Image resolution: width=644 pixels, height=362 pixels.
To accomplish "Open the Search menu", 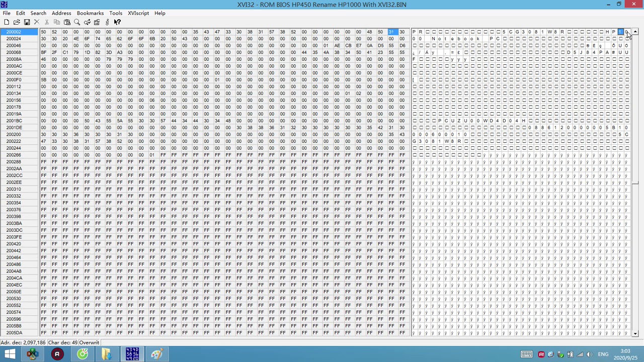I will pos(38,13).
